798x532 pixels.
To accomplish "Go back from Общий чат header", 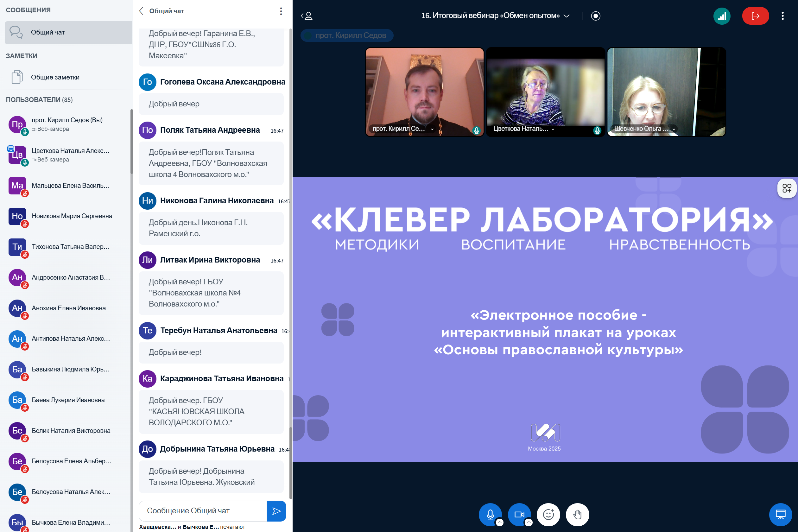I will (142, 11).
